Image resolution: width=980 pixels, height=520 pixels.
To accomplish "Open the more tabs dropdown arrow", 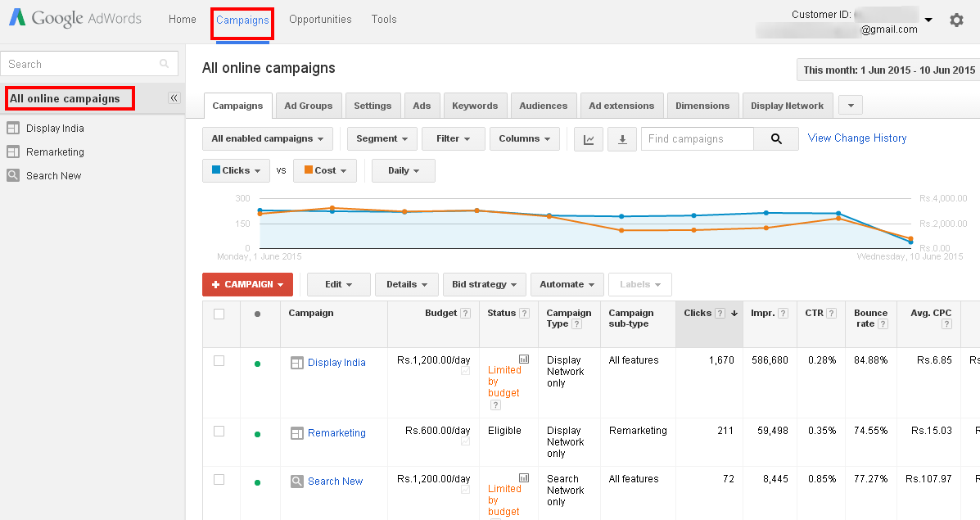I will [851, 105].
